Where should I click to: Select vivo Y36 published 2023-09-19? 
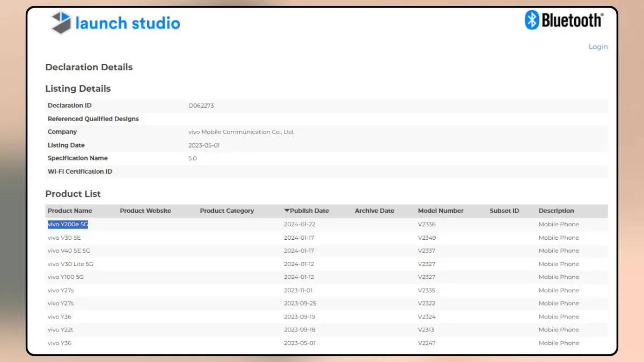click(60, 316)
